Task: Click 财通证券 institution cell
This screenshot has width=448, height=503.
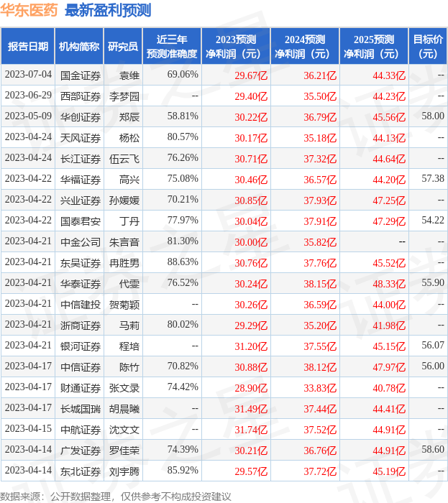Action: (x=81, y=388)
